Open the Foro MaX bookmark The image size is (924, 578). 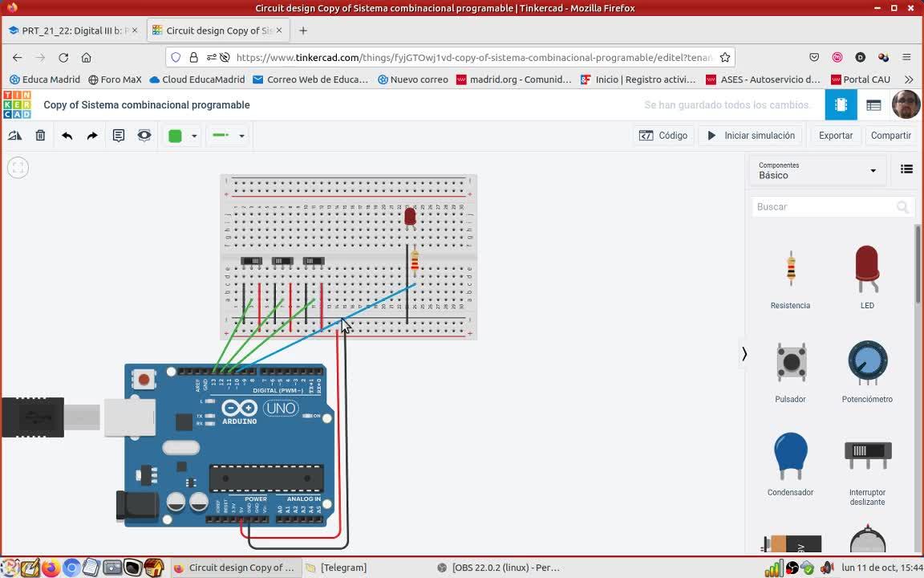tap(115, 79)
